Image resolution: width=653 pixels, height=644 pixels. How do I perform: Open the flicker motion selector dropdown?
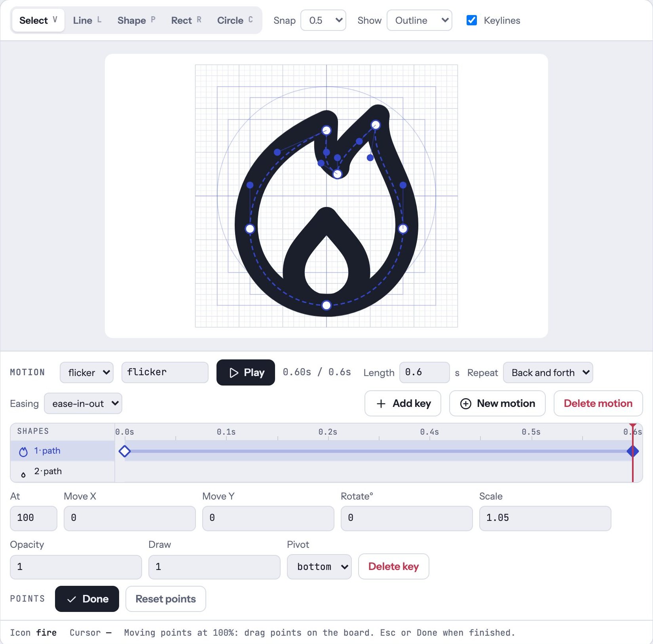tap(87, 372)
